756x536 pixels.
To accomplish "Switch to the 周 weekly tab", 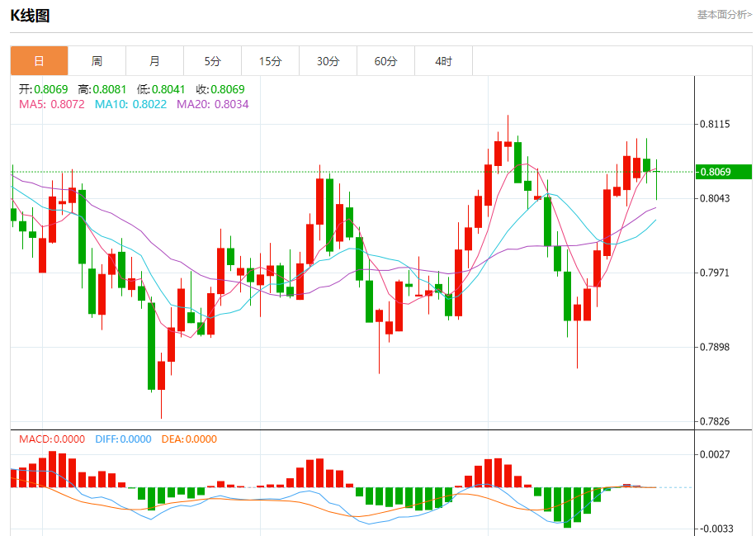I will click(97, 61).
